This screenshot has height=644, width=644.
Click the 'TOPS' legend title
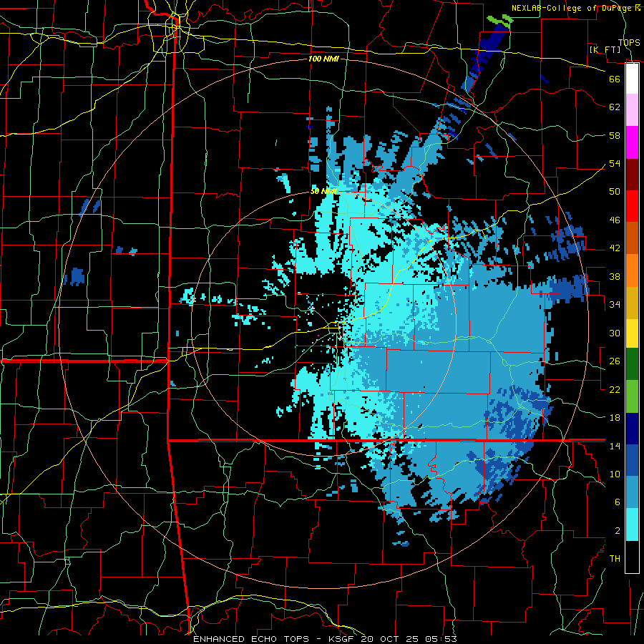(x=629, y=42)
